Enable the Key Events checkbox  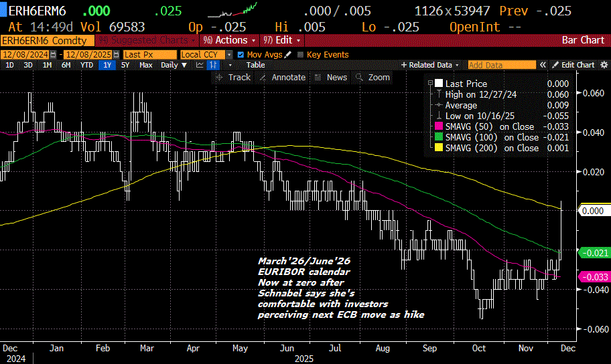click(300, 55)
